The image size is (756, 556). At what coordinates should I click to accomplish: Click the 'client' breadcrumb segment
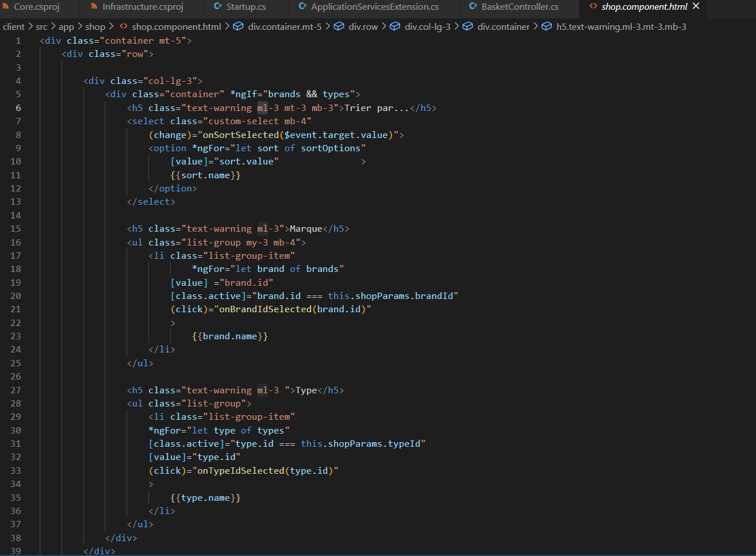tap(14, 26)
